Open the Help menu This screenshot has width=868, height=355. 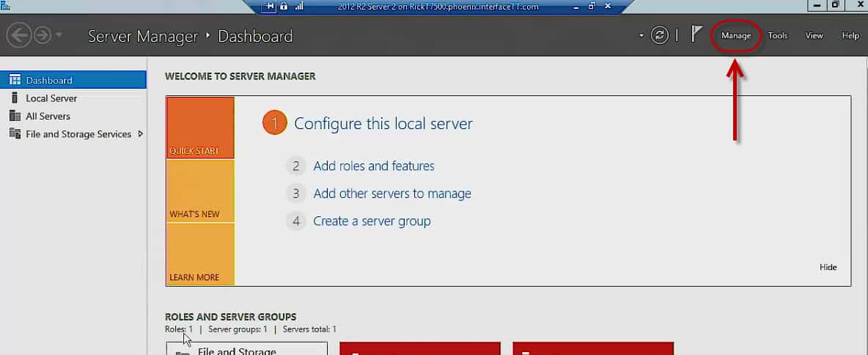850,35
